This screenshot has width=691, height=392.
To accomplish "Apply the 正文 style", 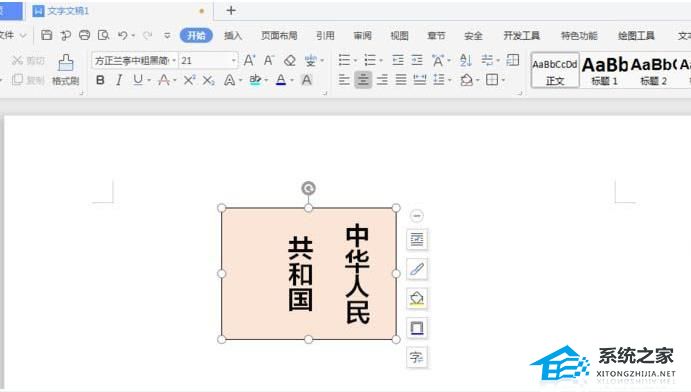I will [x=555, y=70].
